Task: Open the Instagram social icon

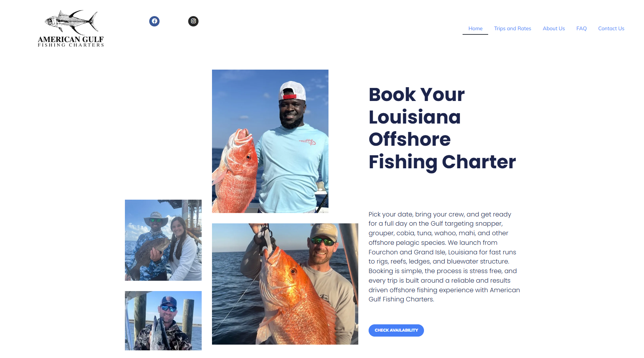Action: click(x=193, y=21)
